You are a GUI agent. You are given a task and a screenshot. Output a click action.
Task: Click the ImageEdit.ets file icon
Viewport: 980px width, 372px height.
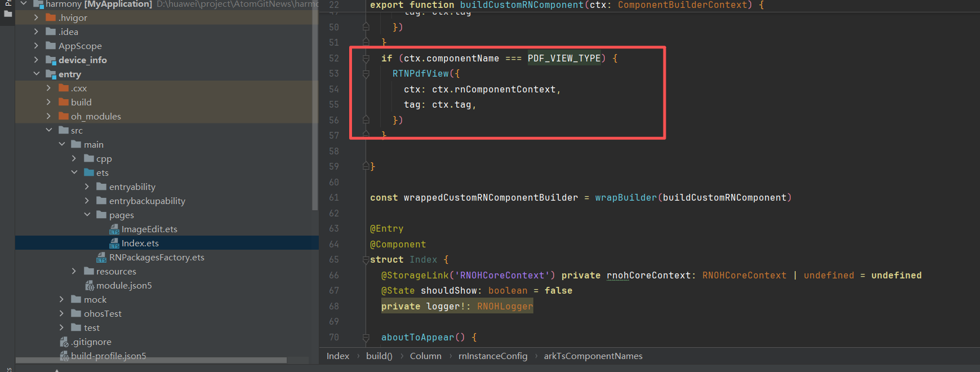(114, 229)
